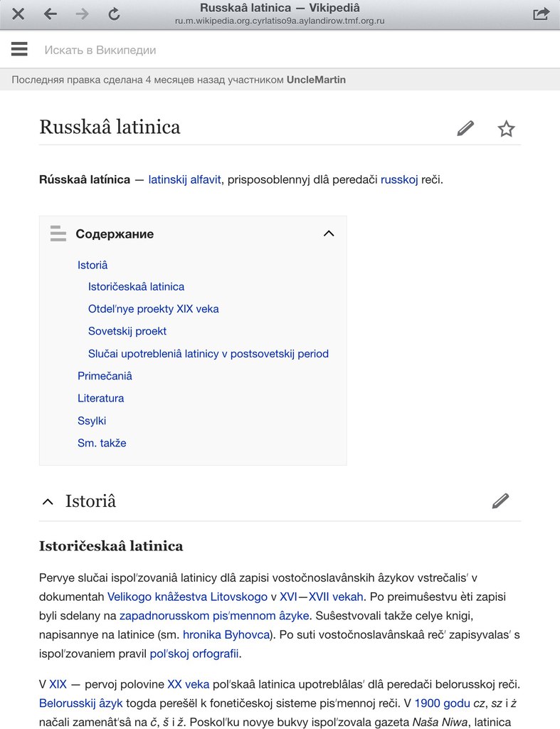The height and width of the screenshot is (729, 560).
Task: Follow the latinskij alfavit link
Action: 185,179
